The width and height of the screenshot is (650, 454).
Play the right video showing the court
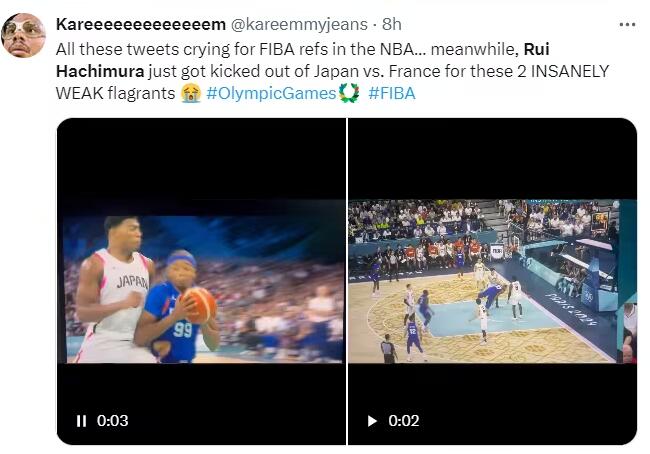click(x=372, y=421)
